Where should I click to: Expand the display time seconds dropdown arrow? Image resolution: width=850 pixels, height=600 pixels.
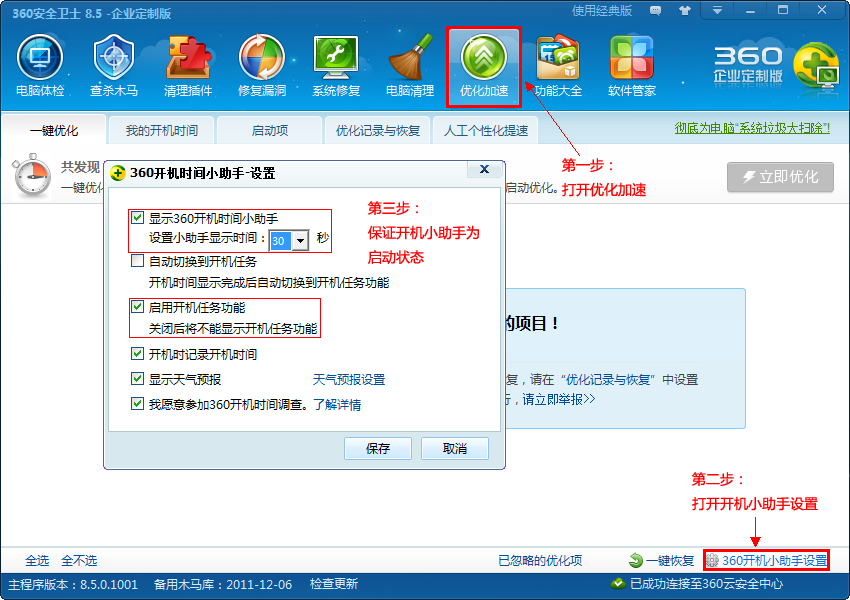click(x=300, y=241)
